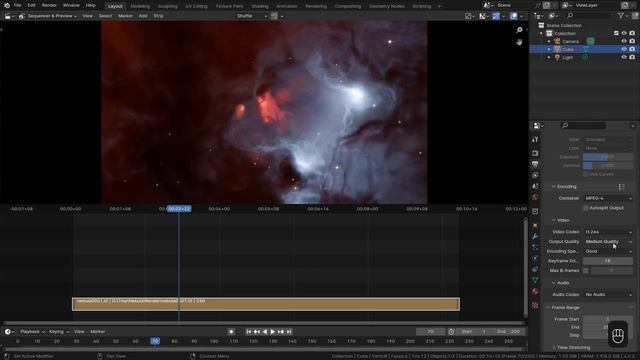Image resolution: width=640 pixels, height=360 pixels.
Task: Open Output Quality Medium Quality dropdown
Action: coord(608,242)
